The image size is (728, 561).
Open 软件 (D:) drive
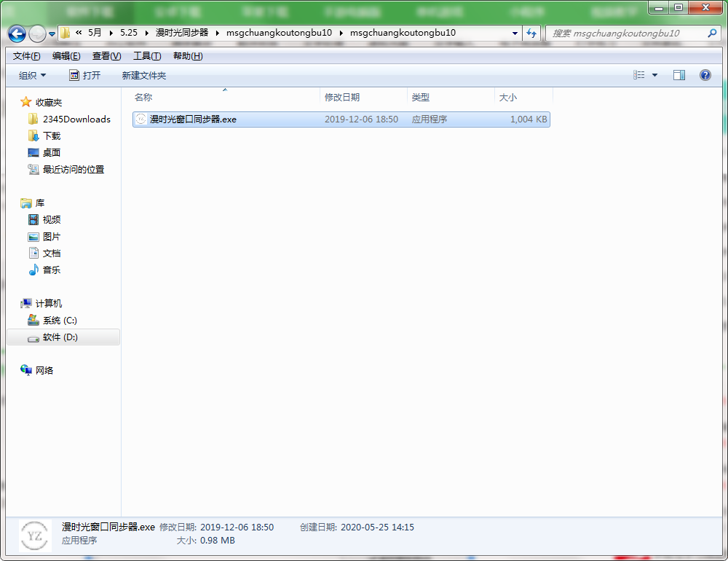[60, 337]
